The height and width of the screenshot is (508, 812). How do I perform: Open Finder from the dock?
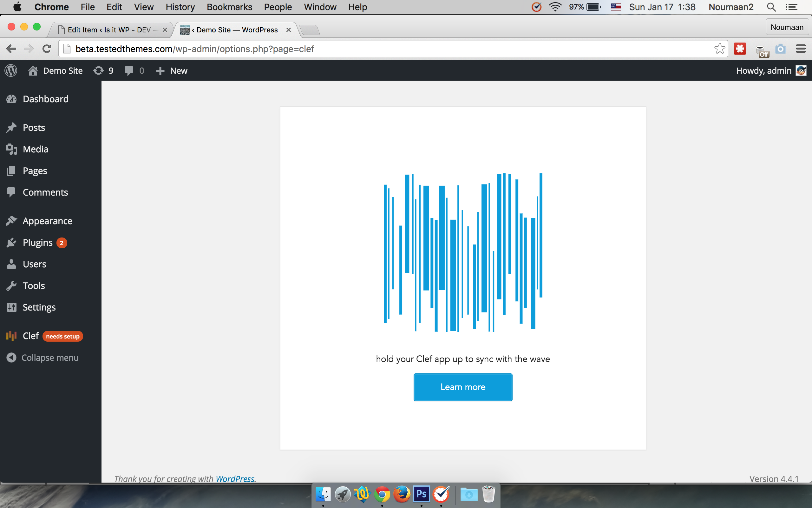pos(323,494)
